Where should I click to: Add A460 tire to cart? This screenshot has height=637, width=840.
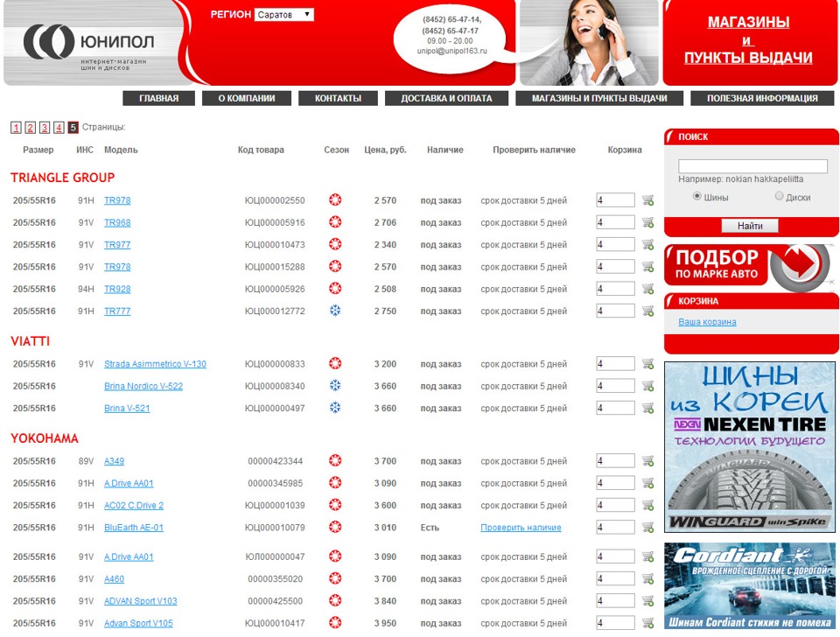point(647,578)
